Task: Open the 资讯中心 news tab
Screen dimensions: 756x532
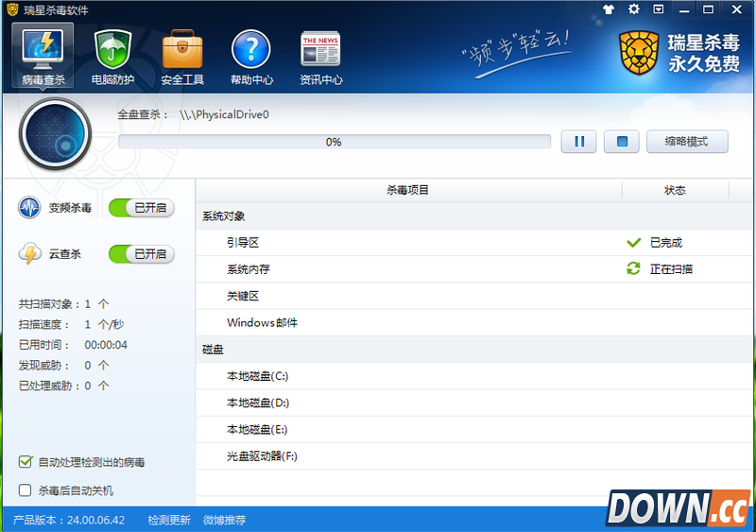Action: pos(321,57)
